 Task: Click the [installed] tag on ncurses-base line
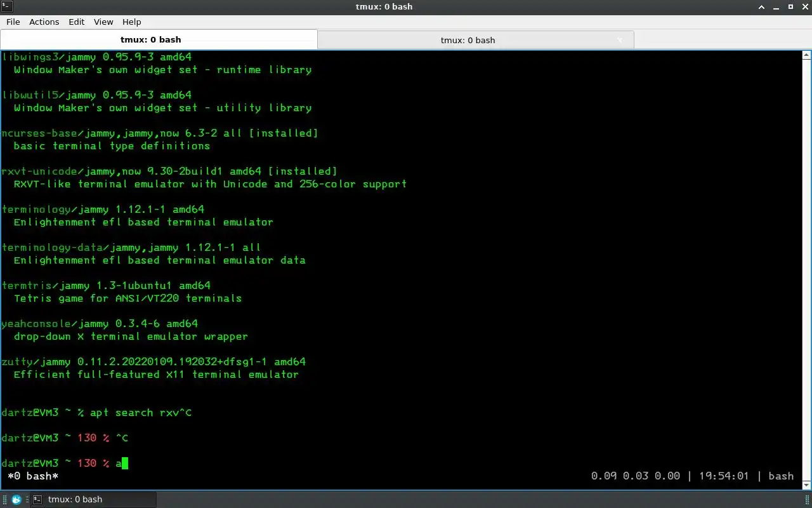pos(284,133)
